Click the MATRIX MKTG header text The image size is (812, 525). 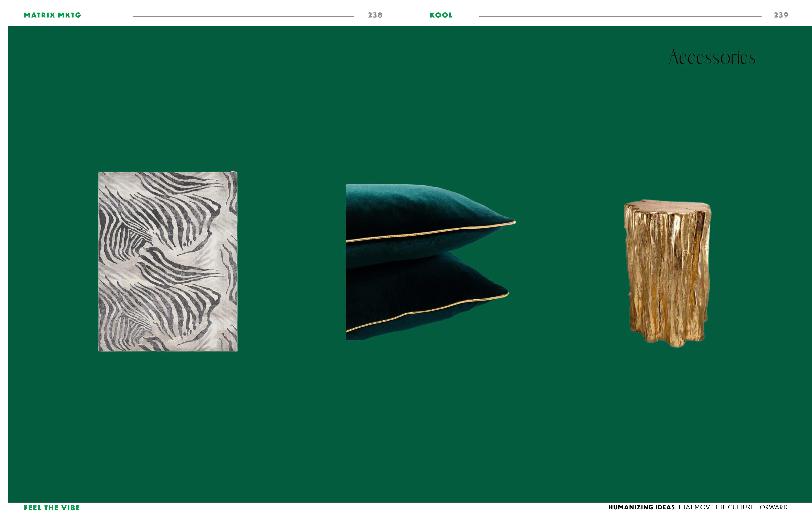click(52, 15)
